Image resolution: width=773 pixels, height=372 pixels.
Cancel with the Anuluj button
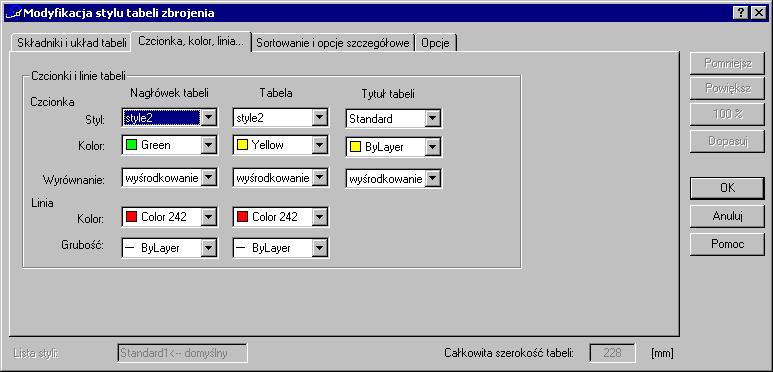coord(727,216)
